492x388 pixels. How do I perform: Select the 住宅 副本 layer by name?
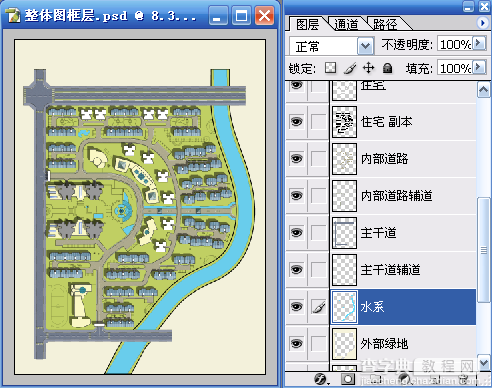(387, 122)
